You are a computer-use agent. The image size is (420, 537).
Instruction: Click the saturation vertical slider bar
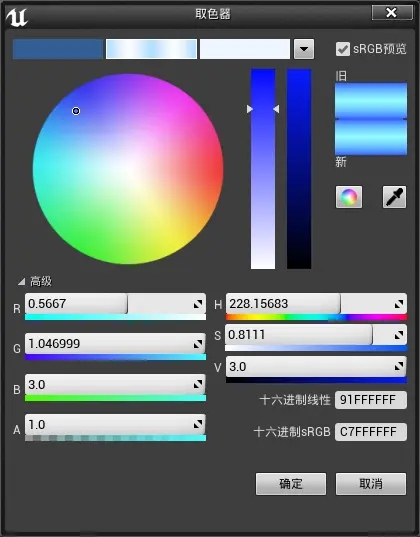(263, 169)
